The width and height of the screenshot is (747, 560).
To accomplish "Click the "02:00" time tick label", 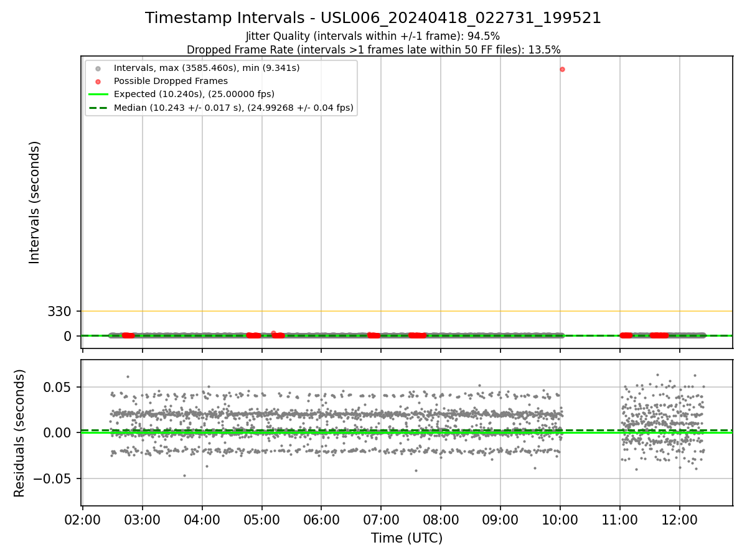I will tap(83, 519).
